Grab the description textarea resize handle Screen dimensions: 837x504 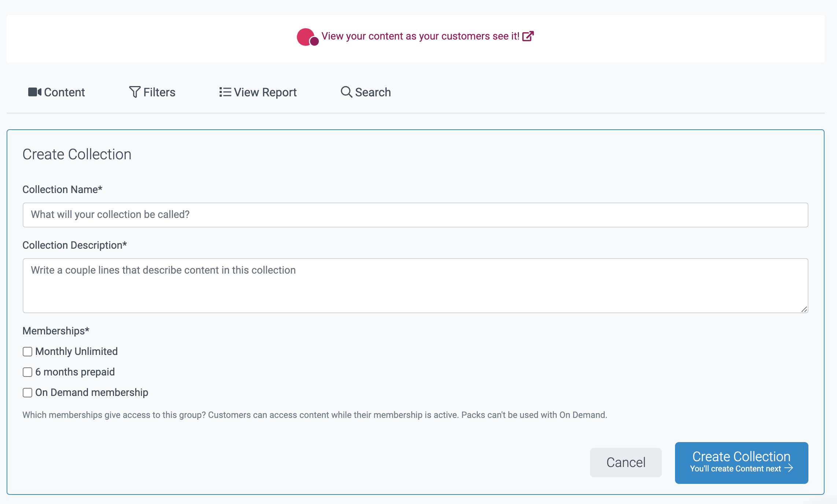804,309
